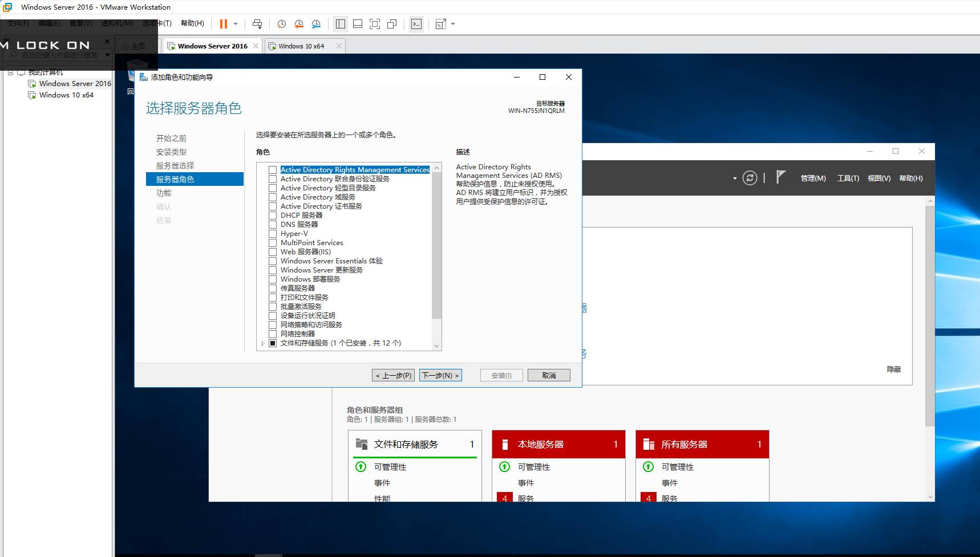Open the notifications flag in Server Manager
Screen dimensions: 980x557
780,178
